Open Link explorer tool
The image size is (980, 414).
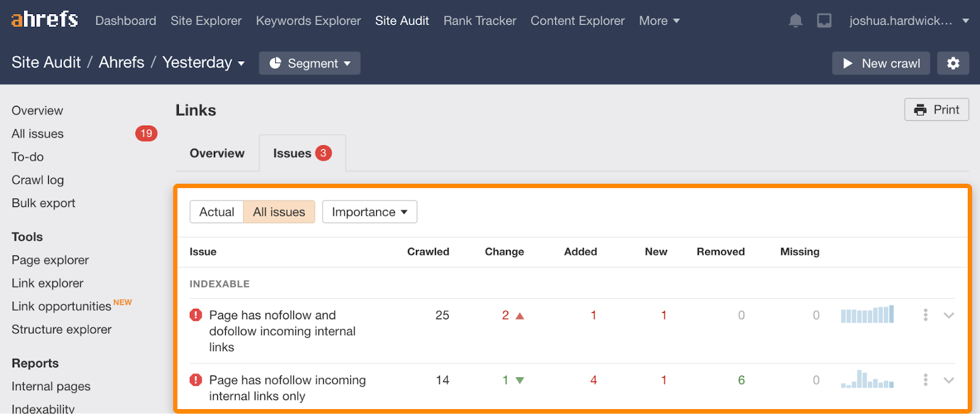click(x=47, y=284)
